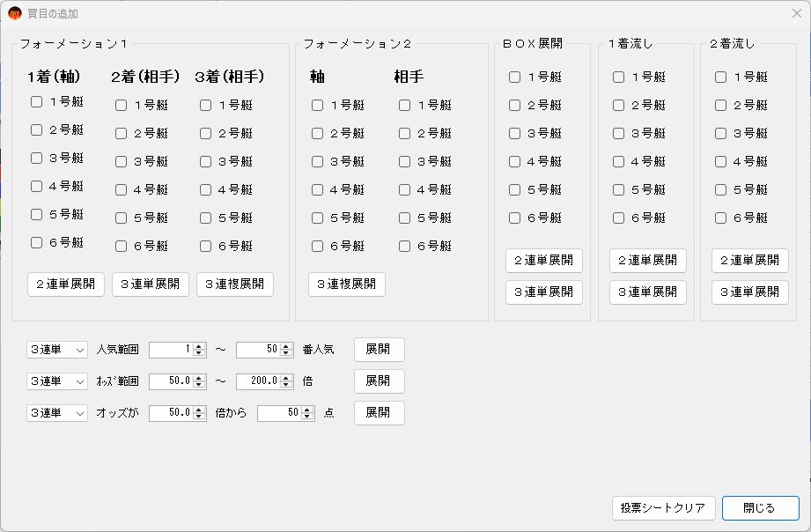Open the bet type dropdown beside オッズが
The image size is (811, 532).
coord(57,413)
